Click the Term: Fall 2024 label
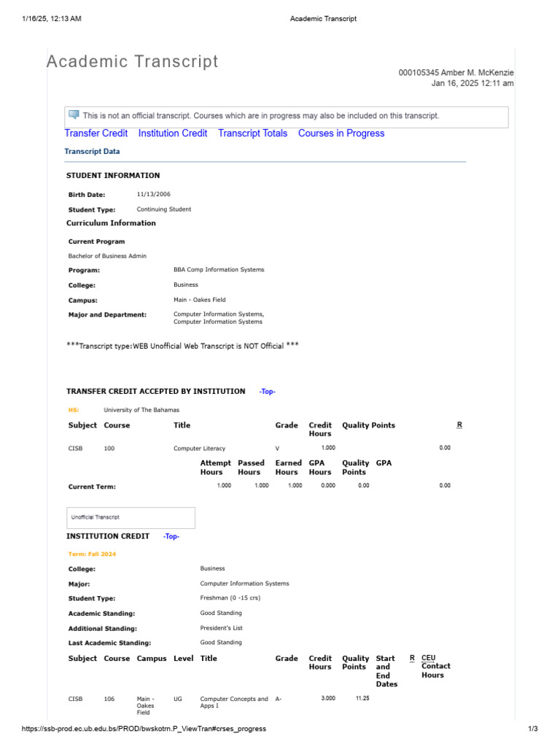The height and width of the screenshot is (747, 560). [x=92, y=554]
